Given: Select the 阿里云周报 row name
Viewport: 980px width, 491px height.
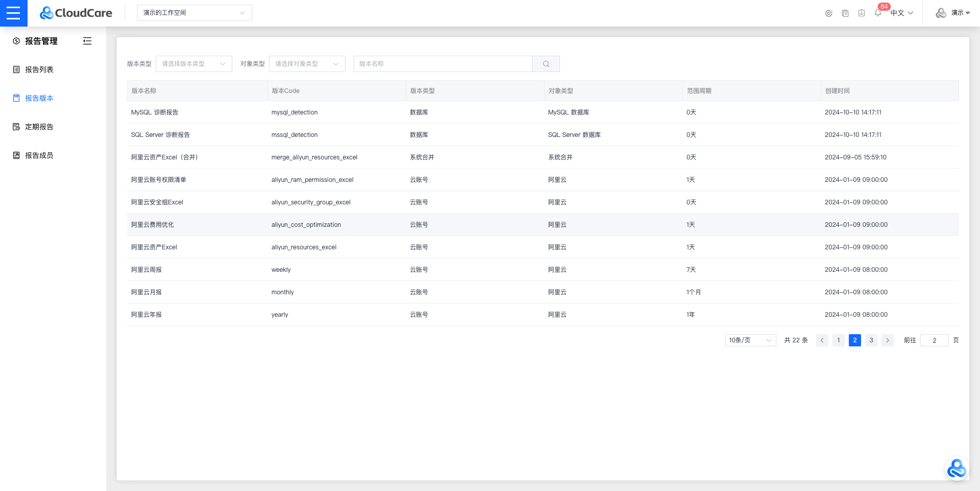Looking at the screenshot, I should tap(146, 270).
